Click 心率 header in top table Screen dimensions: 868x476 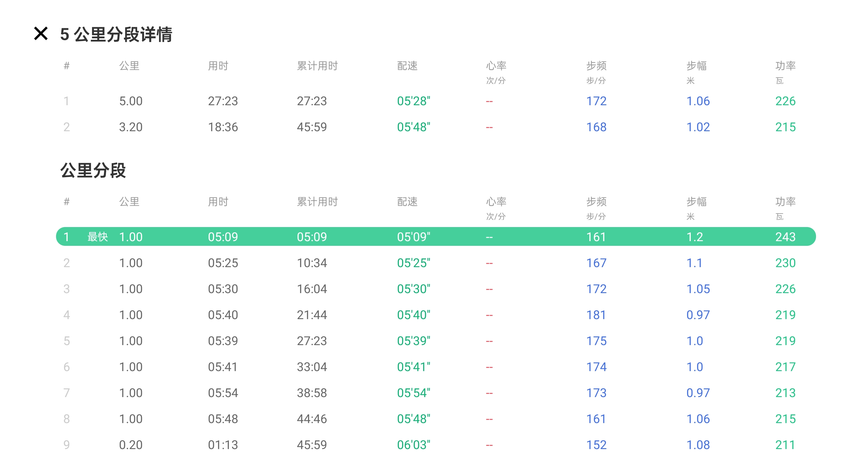tap(496, 66)
